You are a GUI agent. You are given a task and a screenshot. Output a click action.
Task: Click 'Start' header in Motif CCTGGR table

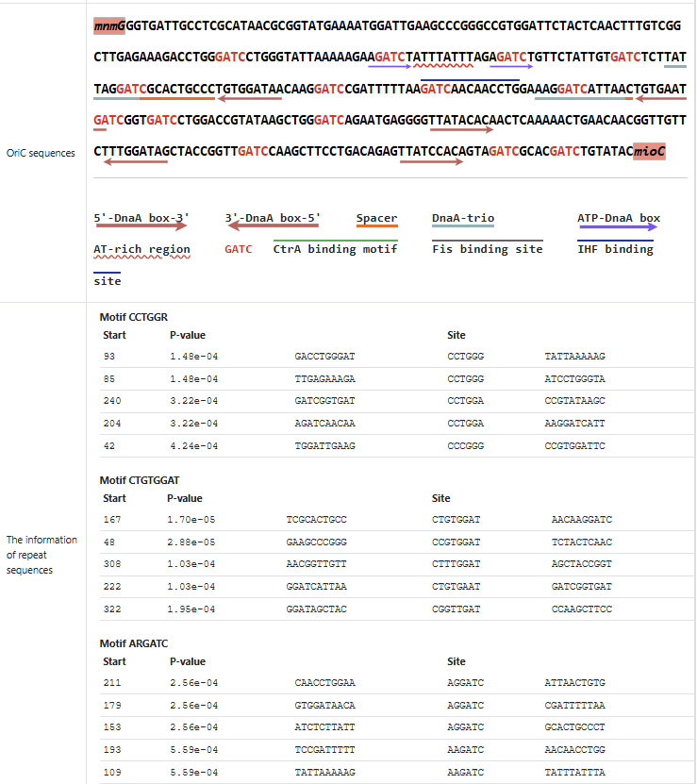[114, 335]
